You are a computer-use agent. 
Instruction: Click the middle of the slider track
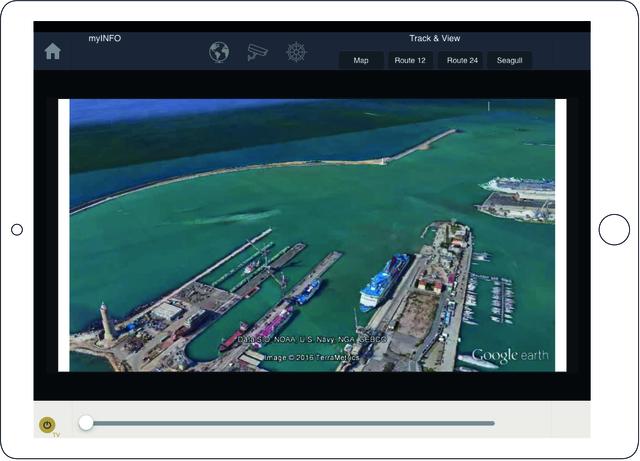click(x=290, y=423)
